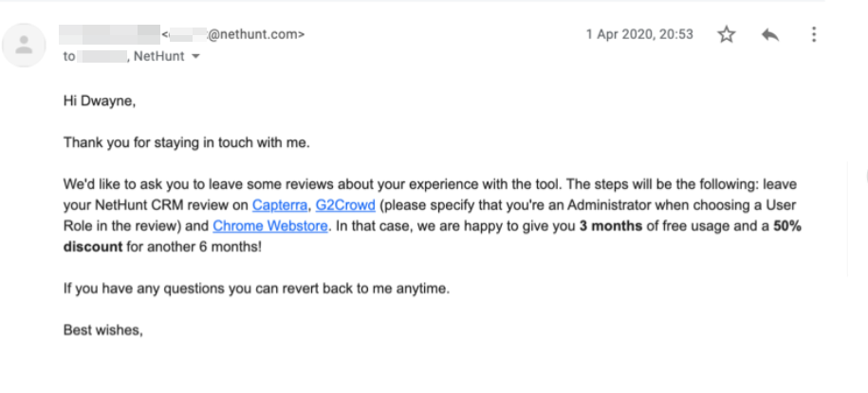Open the G2Crowd review link
868x393 pixels.
345,205
